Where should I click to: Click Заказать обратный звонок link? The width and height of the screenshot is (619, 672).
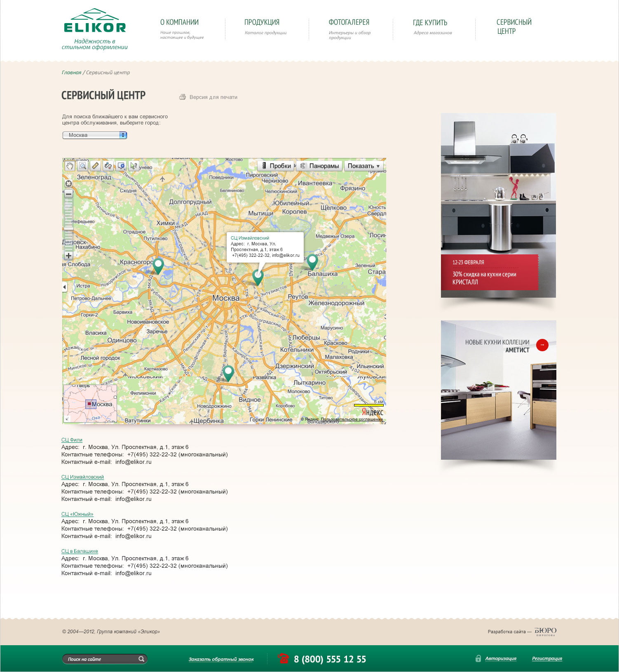click(221, 659)
